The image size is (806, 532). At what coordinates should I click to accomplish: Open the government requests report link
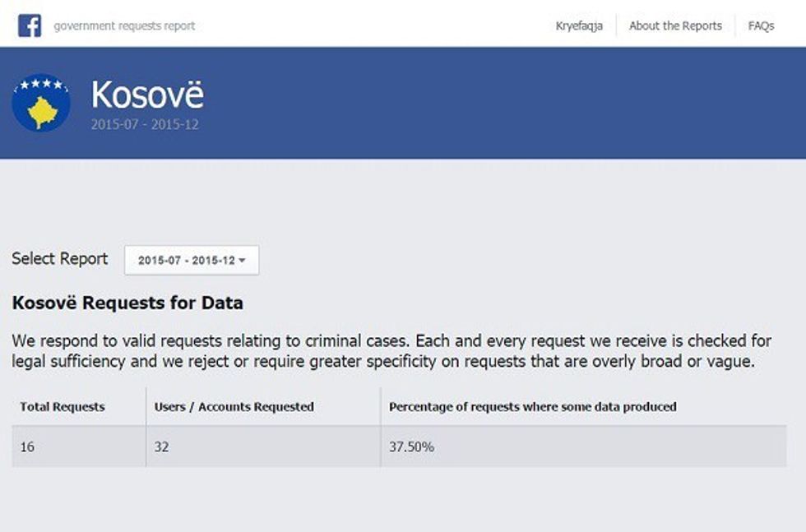[x=124, y=25]
